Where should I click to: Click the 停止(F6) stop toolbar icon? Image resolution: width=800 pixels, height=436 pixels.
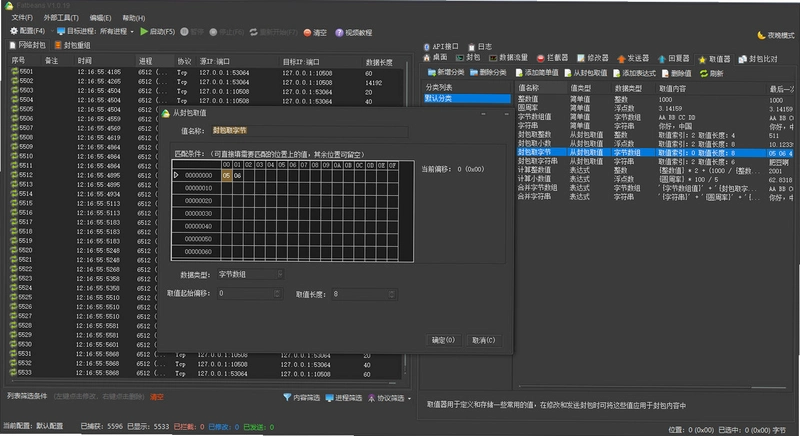coord(213,32)
